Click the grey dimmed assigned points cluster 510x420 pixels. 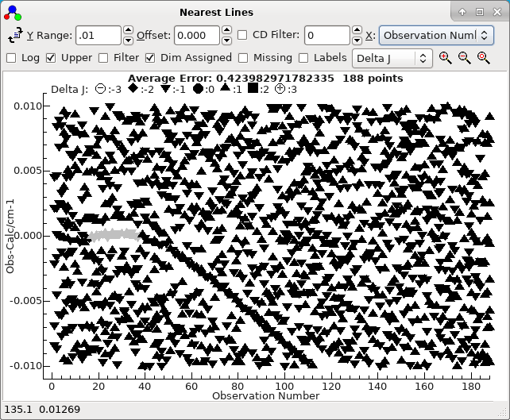click(x=114, y=235)
